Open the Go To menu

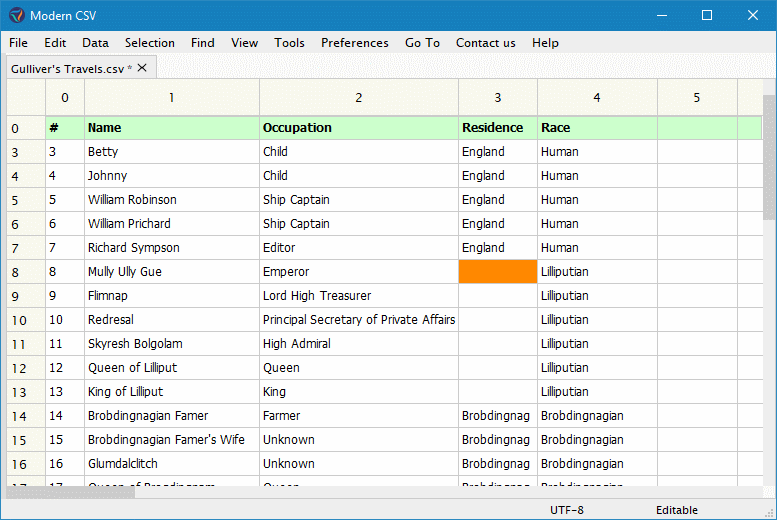tap(422, 43)
